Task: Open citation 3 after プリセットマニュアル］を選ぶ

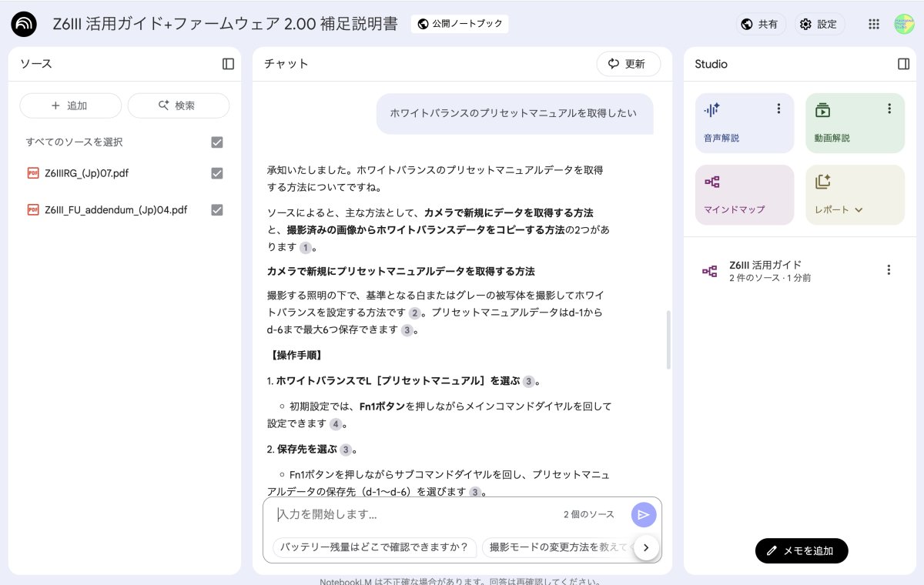Action: click(529, 382)
